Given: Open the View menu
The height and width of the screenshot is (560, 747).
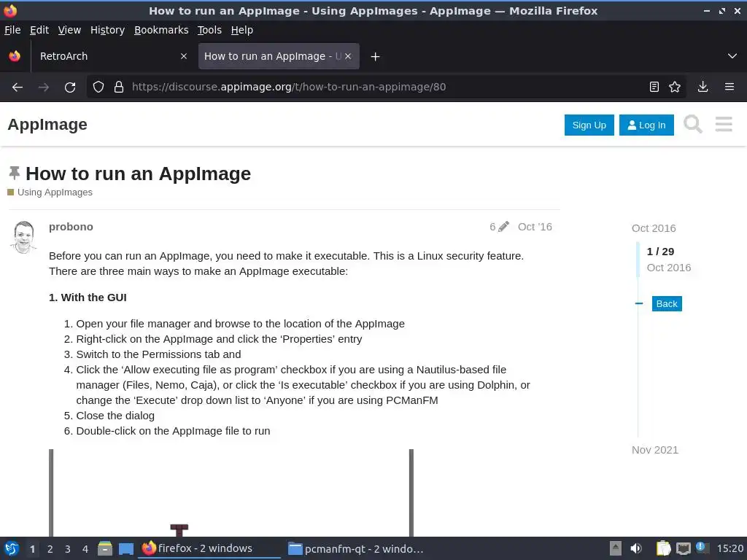Looking at the screenshot, I should (69, 30).
